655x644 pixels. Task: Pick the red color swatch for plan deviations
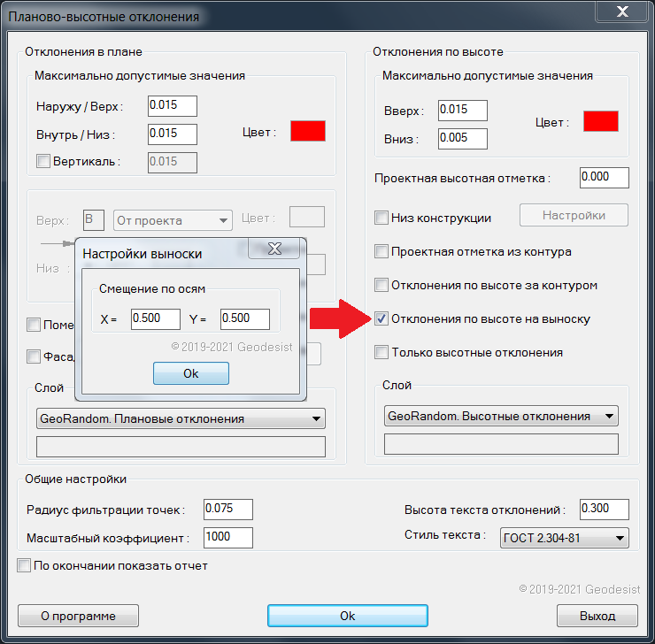tap(308, 131)
